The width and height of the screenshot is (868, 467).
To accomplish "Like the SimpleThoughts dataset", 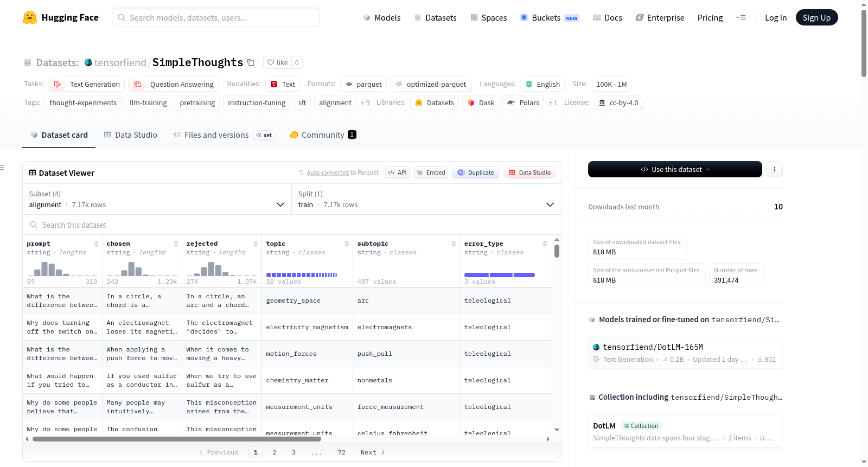I will coord(278,62).
